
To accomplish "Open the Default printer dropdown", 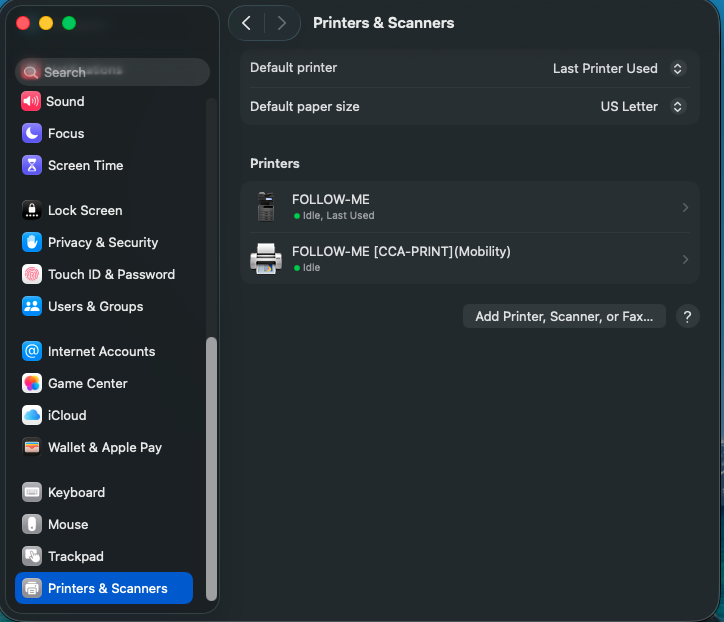I will 677,69.
